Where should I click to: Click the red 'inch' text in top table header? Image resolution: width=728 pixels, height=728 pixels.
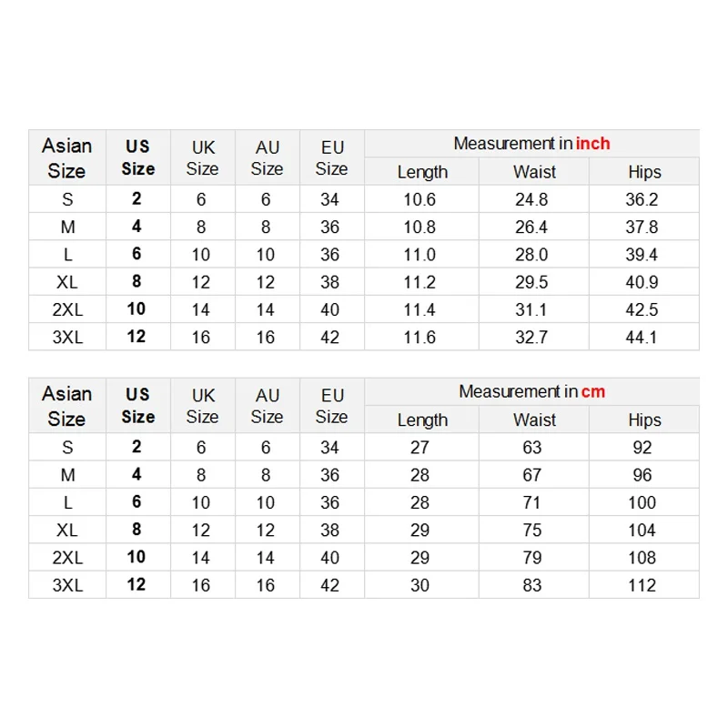pos(592,144)
